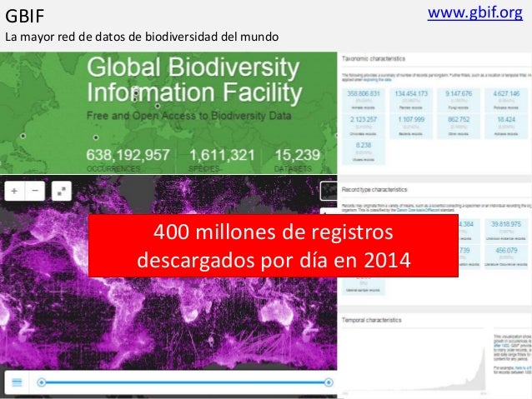Click the minimap thumbnail beside the purple map
The image size is (532, 399).
coord(329,191)
